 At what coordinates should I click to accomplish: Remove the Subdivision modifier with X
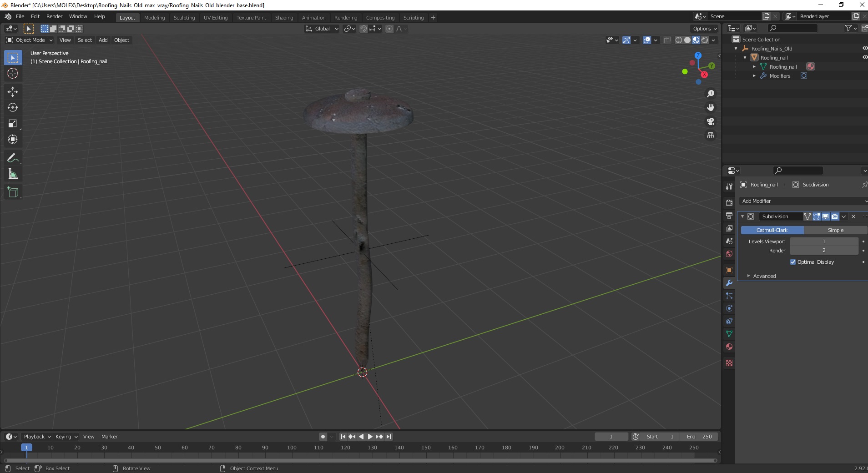pos(853,216)
